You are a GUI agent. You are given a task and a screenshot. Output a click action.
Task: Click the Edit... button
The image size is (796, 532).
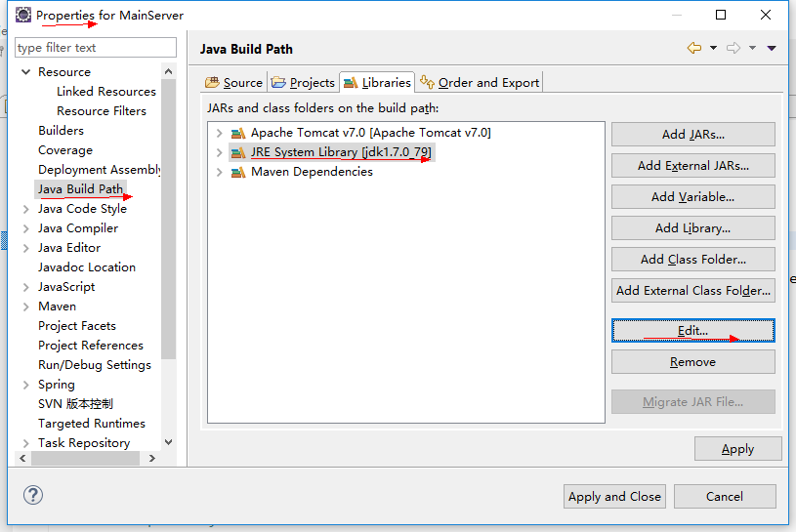(x=692, y=331)
